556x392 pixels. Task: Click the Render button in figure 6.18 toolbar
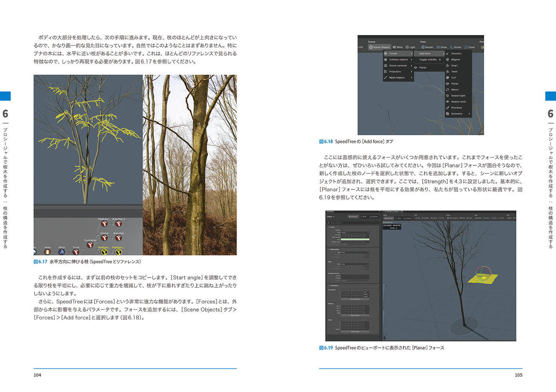click(x=427, y=47)
